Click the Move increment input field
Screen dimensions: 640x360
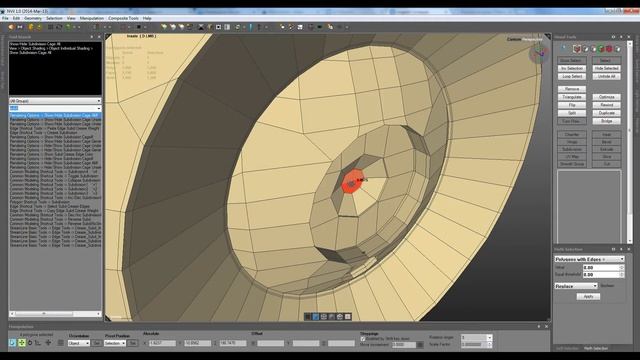tap(403, 345)
